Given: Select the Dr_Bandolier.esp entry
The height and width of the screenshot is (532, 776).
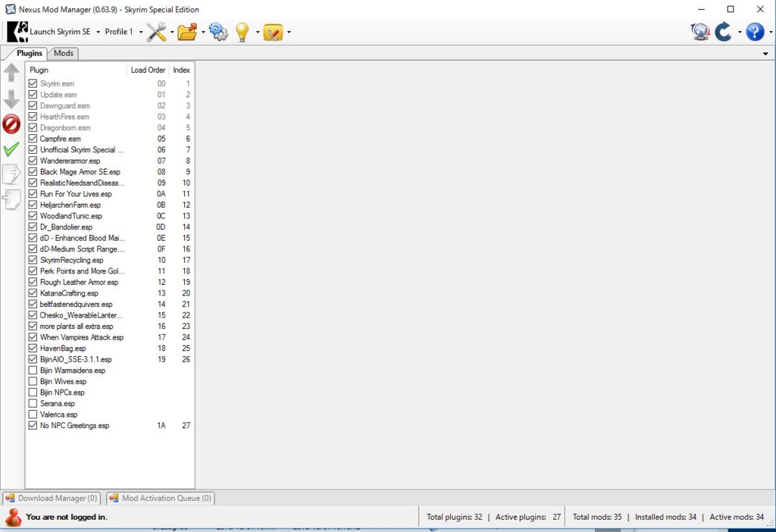Looking at the screenshot, I should tap(110, 227).
